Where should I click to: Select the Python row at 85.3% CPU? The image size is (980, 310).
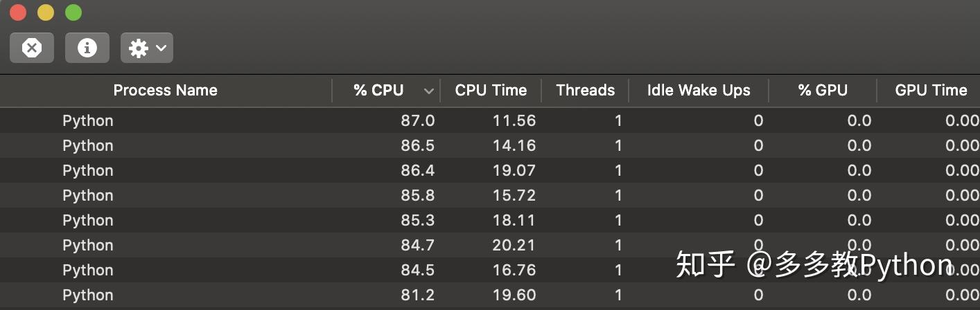tap(88, 220)
